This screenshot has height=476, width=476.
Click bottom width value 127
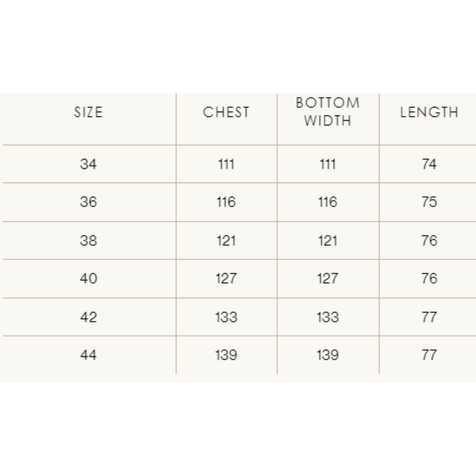pyautogui.click(x=328, y=279)
